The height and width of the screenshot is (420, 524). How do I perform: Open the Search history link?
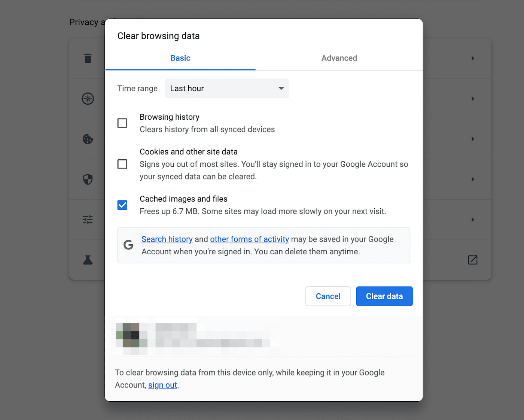[x=167, y=239]
